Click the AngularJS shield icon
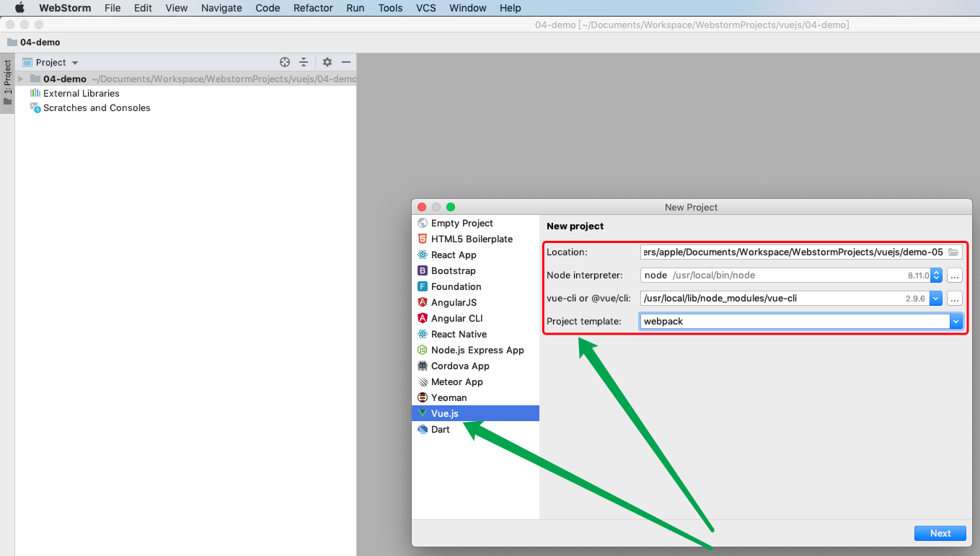980x556 pixels. [x=423, y=302]
